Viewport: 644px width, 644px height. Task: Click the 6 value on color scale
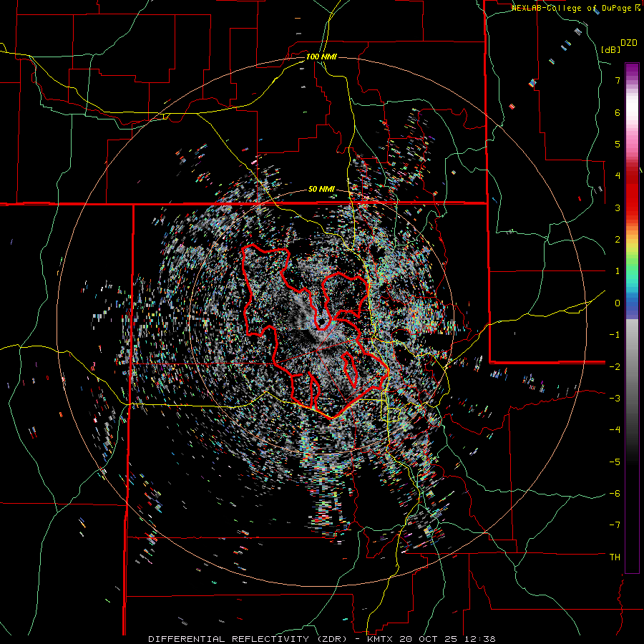click(x=618, y=112)
